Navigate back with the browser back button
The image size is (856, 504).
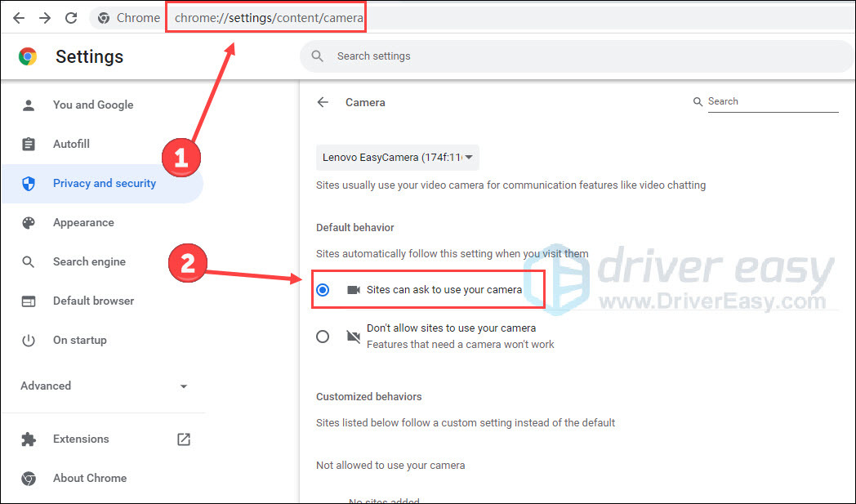[x=18, y=17]
